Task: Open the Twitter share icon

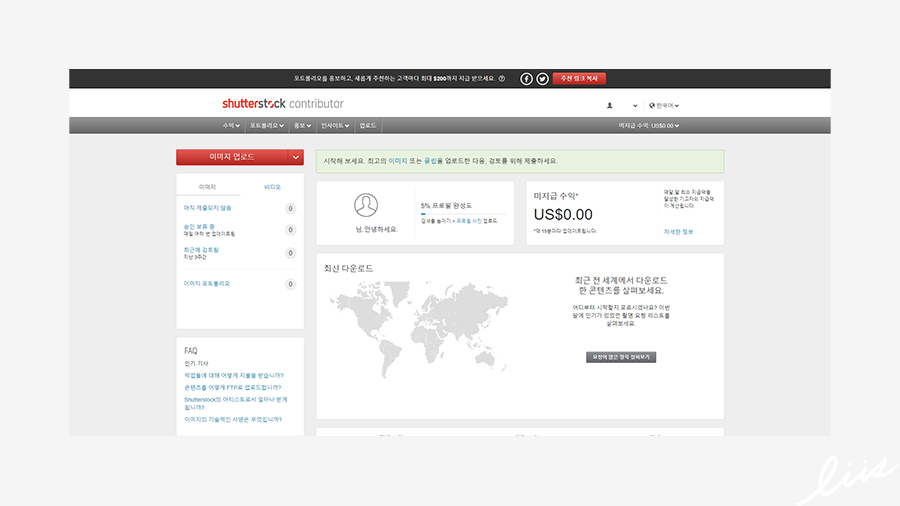Action: coord(542,79)
